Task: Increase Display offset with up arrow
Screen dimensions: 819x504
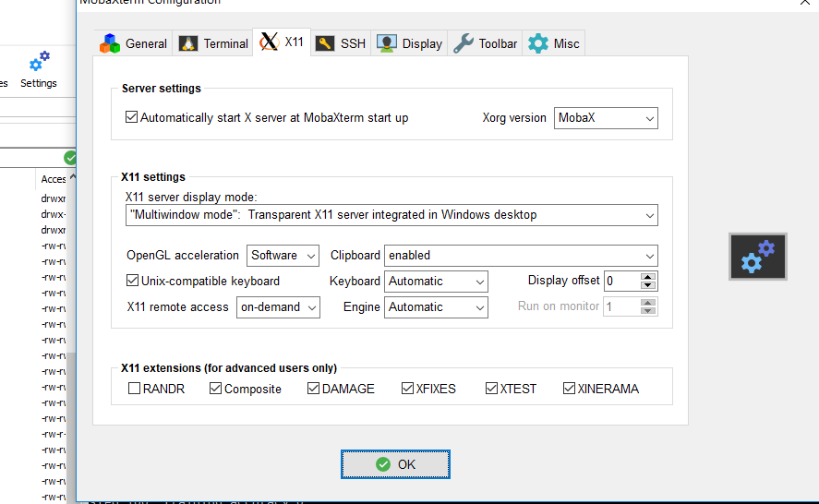Action: pyautogui.click(x=647, y=277)
